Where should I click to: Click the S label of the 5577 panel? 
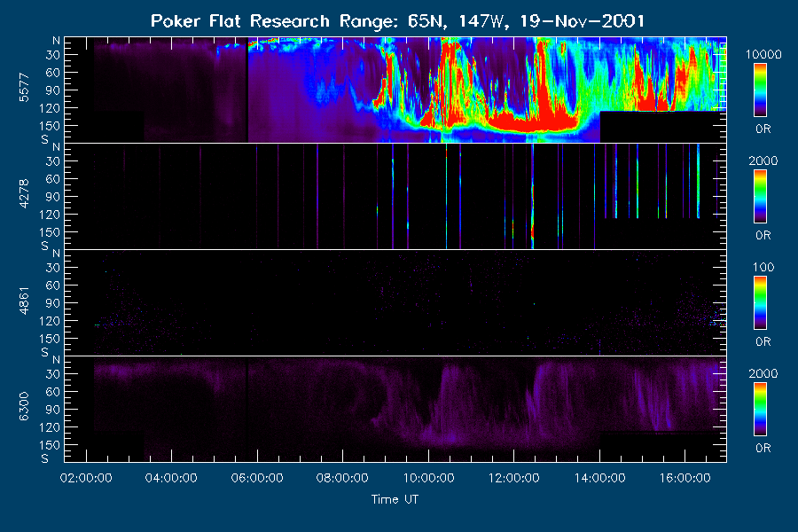(x=45, y=139)
